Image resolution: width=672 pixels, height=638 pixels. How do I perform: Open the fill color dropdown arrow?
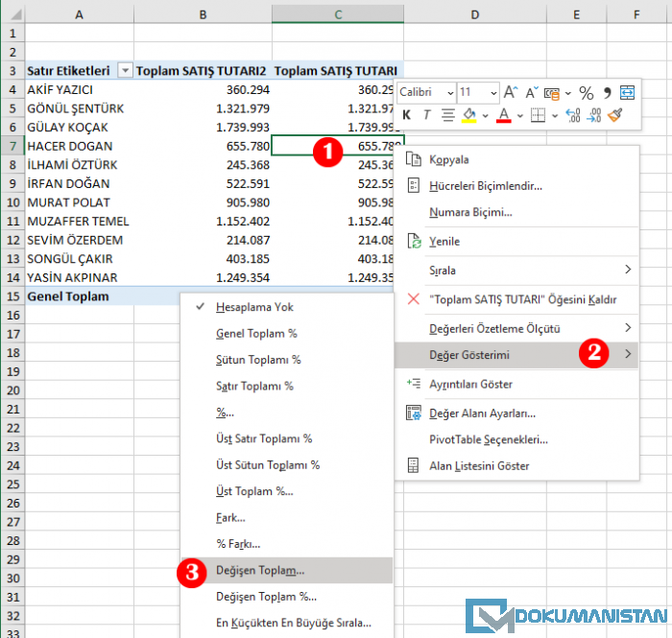tap(485, 116)
